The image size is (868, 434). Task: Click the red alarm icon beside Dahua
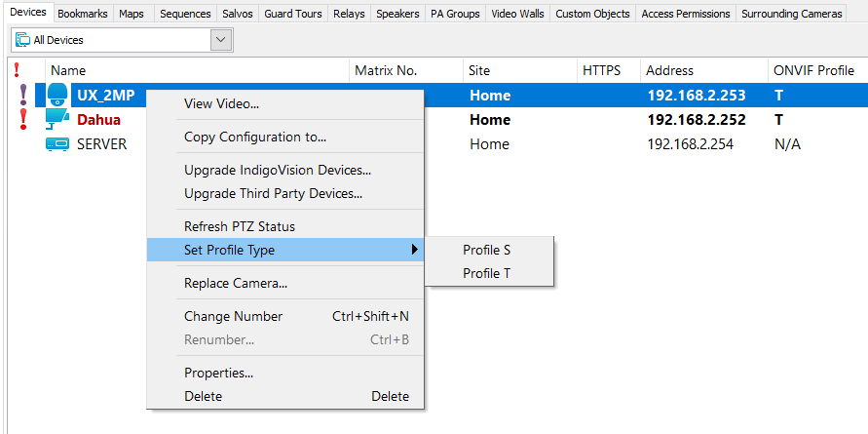(x=23, y=120)
